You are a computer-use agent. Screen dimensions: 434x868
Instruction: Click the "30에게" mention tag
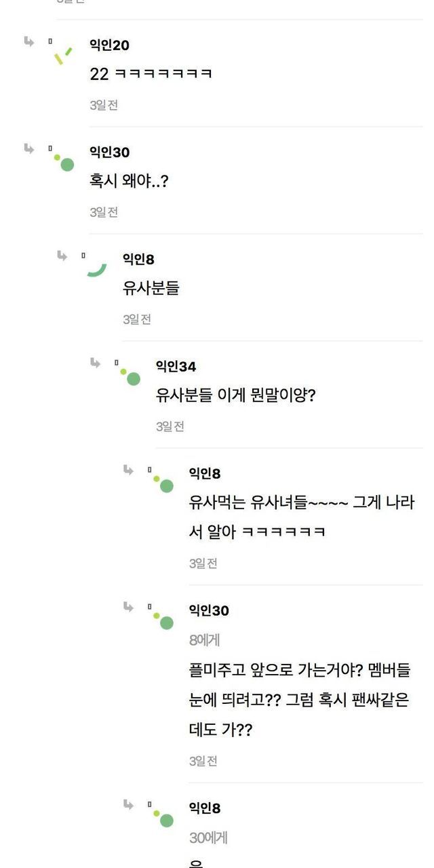208,838
